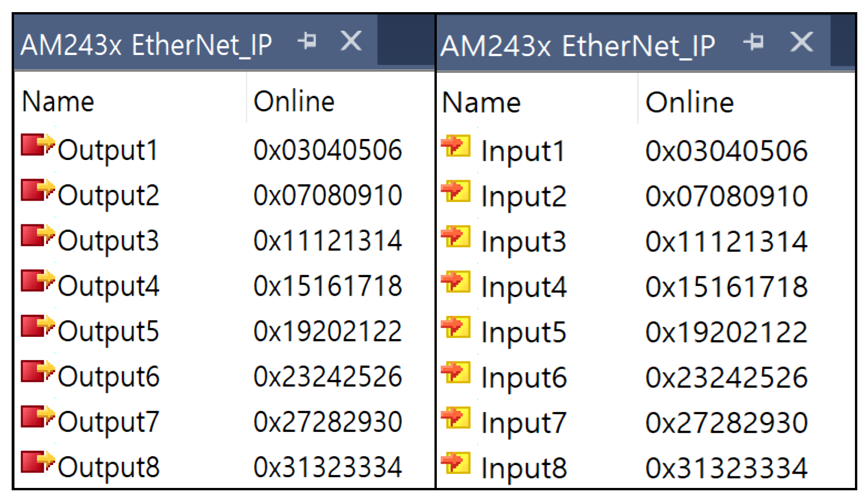Select the Output2 row name

(108, 195)
